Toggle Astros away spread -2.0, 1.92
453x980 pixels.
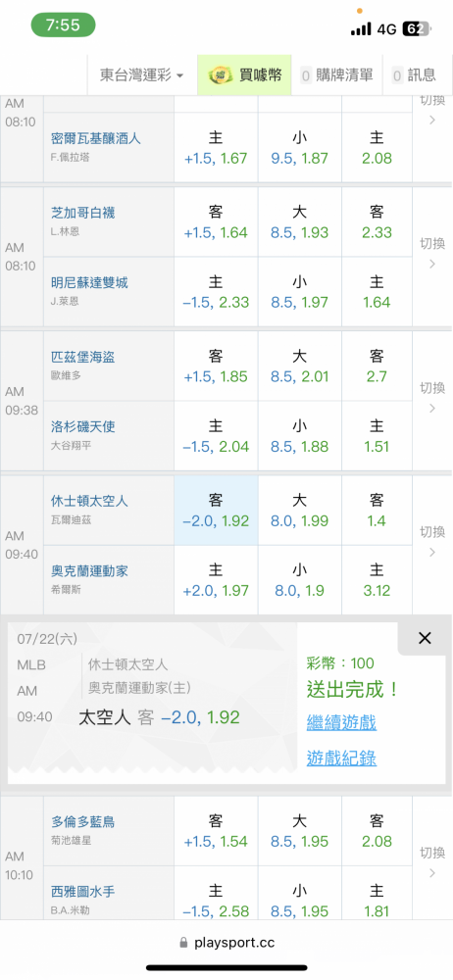(216, 511)
